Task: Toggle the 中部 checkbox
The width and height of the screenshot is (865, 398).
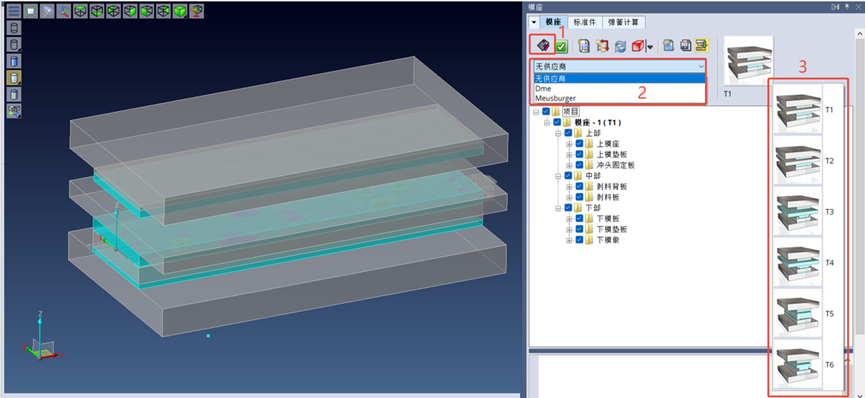Action: tap(568, 176)
